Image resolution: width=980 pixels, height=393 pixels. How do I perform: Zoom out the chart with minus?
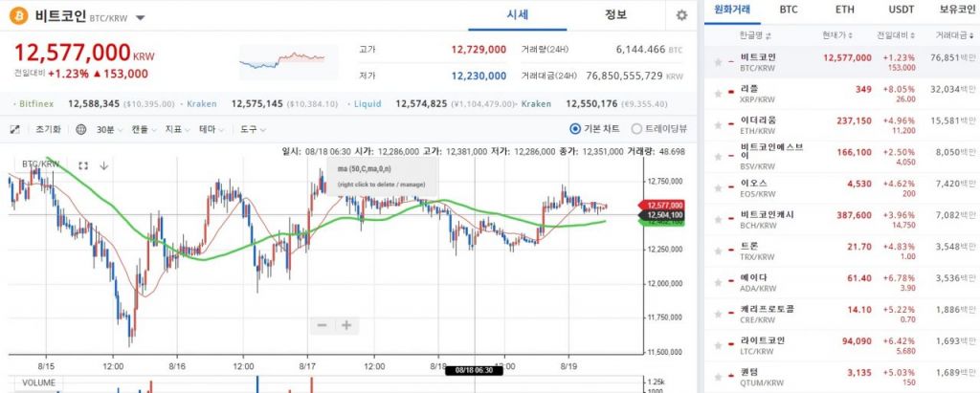point(322,325)
